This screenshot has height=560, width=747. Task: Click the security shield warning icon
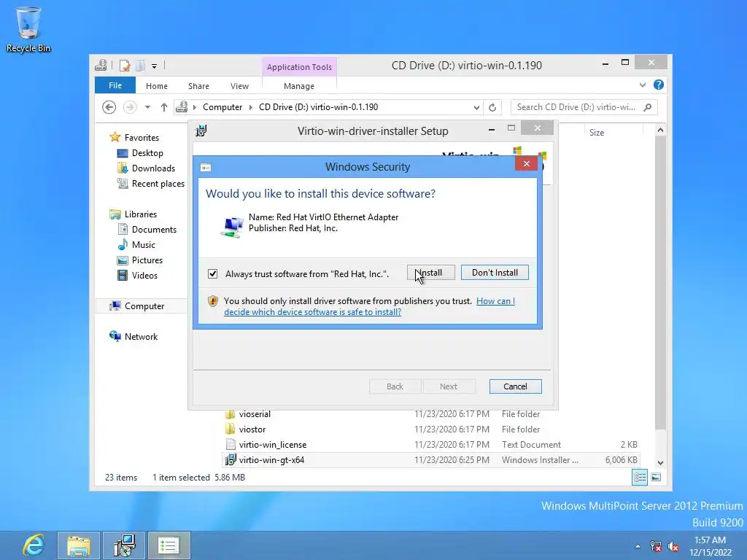coord(213,301)
